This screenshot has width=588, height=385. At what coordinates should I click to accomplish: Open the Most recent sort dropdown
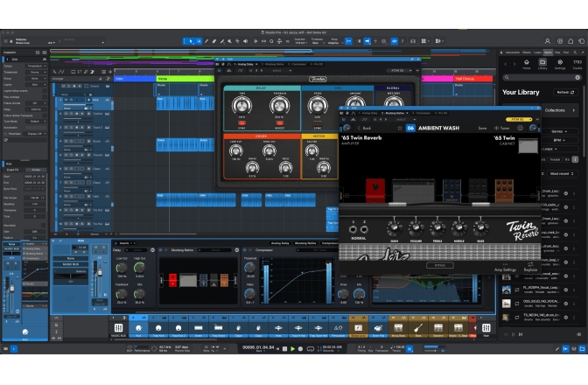tap(562, 173)
